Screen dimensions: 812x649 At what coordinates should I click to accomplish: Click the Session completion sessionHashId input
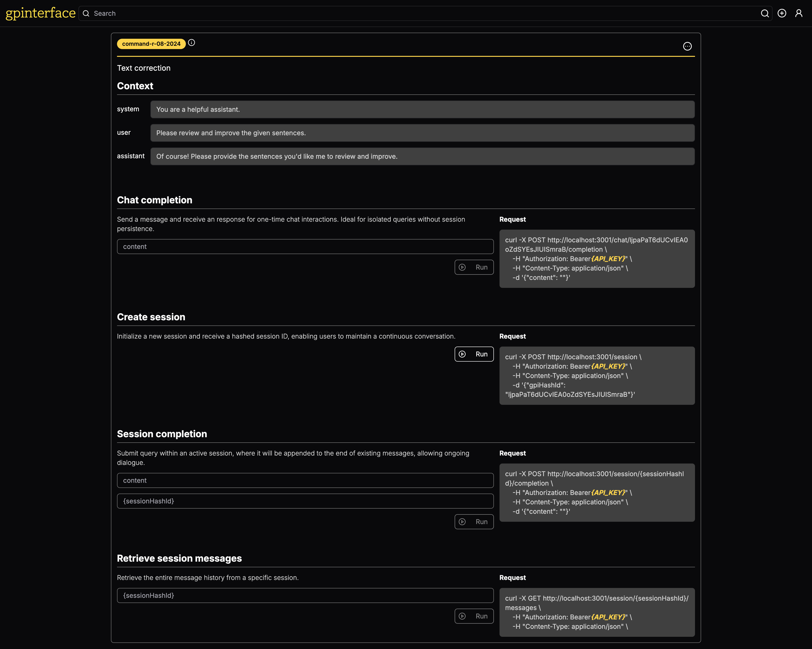305,501
